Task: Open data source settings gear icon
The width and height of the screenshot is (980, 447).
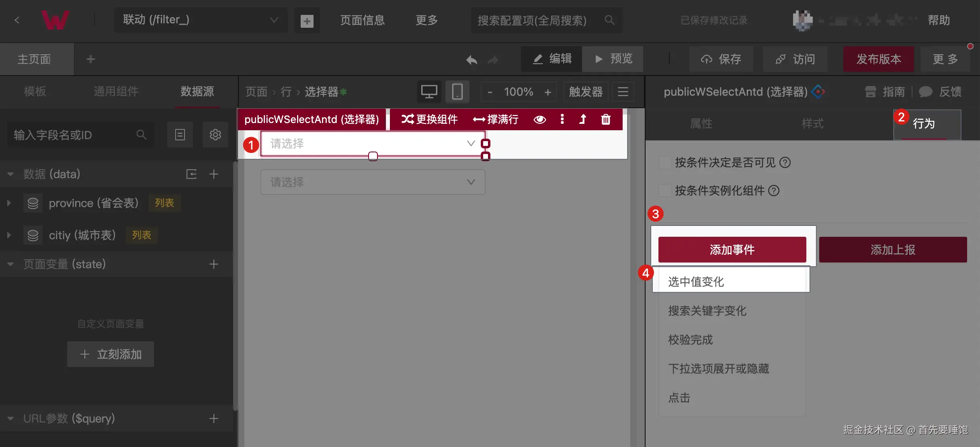Action: click(215, 135)
